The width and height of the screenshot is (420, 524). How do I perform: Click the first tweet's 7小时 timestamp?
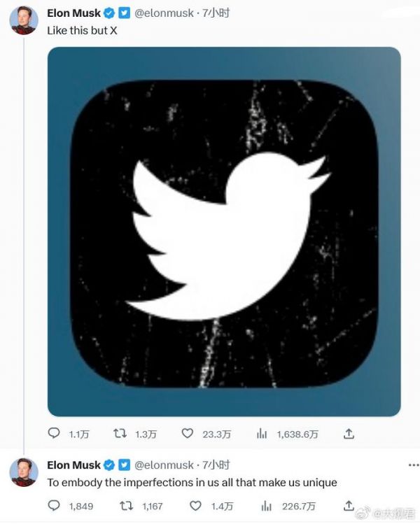(x=216, y=13)
